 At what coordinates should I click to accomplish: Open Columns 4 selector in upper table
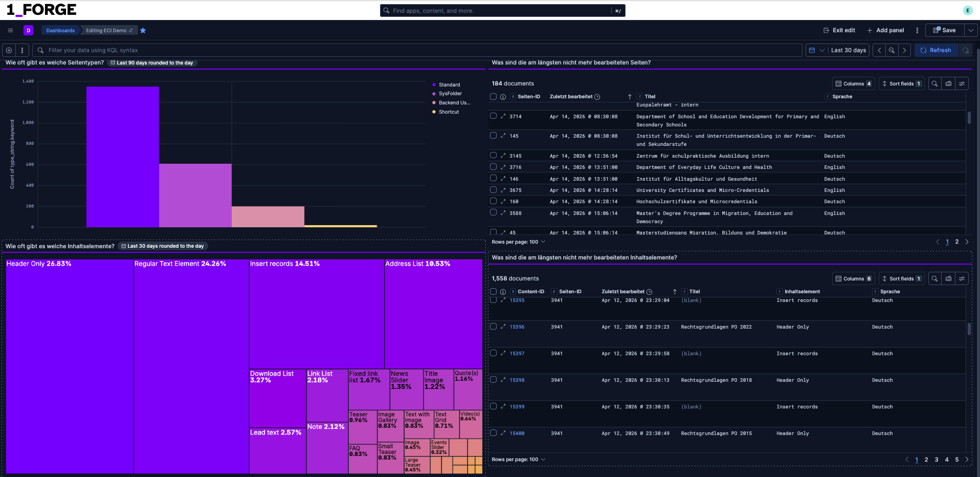(x=853, y=83)
